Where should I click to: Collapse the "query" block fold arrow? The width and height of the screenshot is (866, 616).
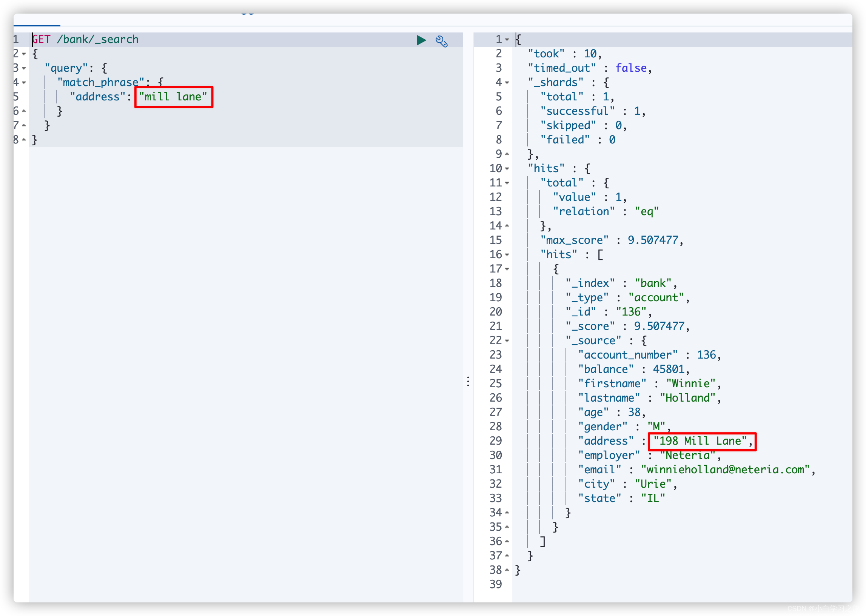24,68
